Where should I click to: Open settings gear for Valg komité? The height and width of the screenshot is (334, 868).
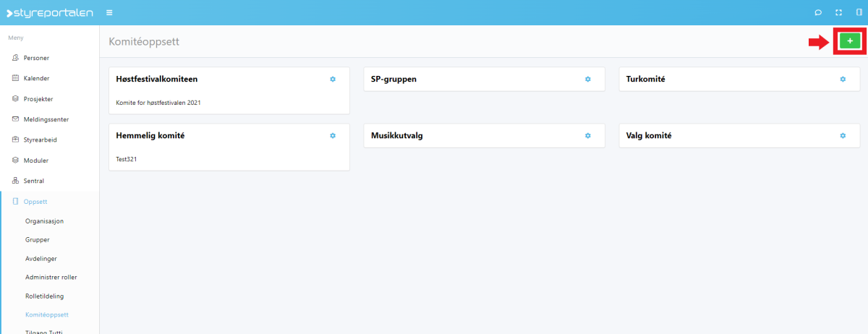[843, 135]
